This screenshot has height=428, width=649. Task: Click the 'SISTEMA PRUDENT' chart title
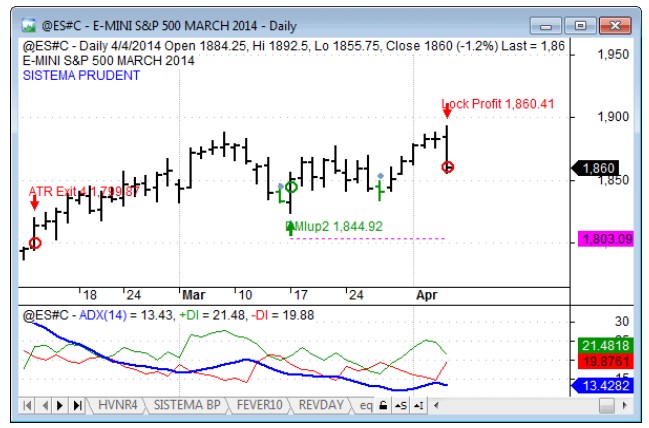click(x=82, y=76)
